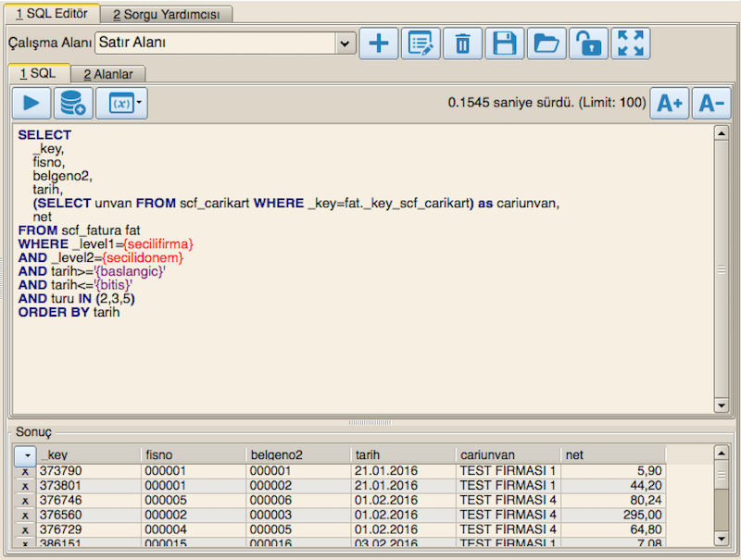This screenshot has height=560, width=741.
Task: Toggle fullscreen with the expand arrows icon
Action: click(631, 44)
